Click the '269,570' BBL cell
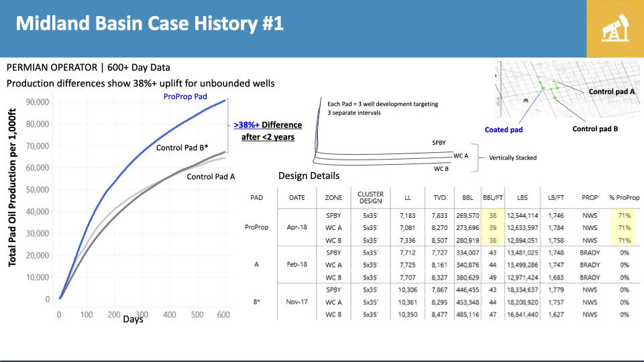The image size is (644, 362). (x=468, y=215)
